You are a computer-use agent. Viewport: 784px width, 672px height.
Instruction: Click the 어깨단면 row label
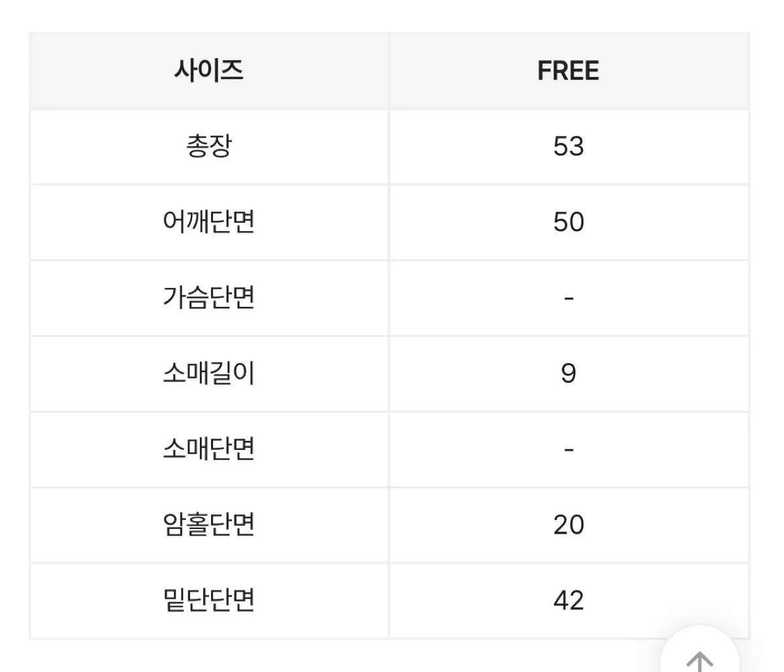[209, 222]
